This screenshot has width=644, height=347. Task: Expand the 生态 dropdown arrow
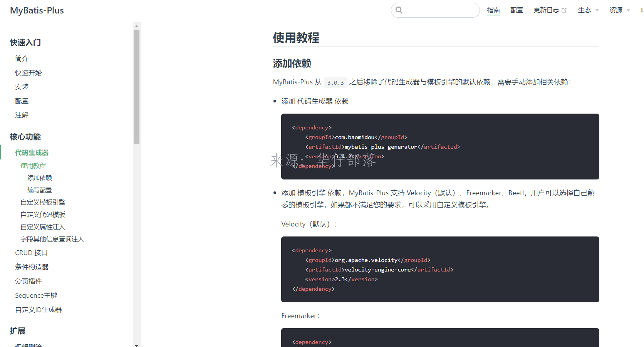point(597,10)
